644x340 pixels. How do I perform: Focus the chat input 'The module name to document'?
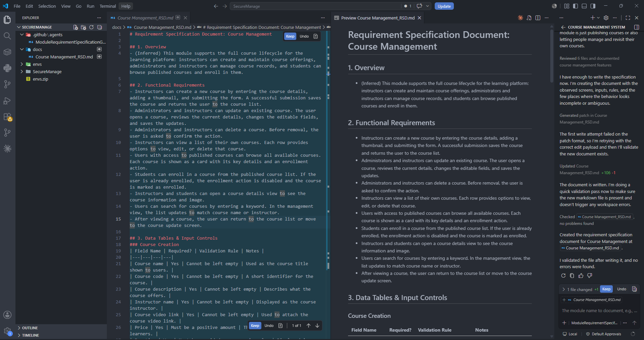(600, 311)
